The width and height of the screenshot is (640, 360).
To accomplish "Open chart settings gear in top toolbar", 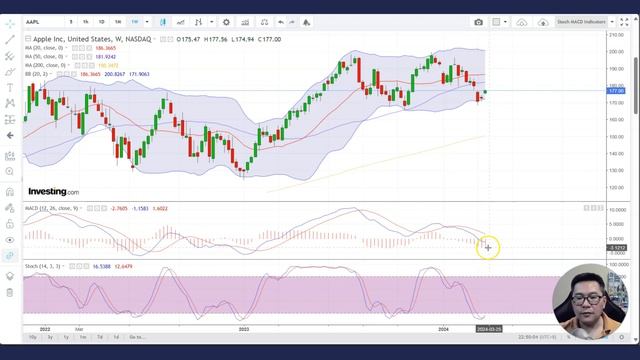I will [x=226, y=22].
